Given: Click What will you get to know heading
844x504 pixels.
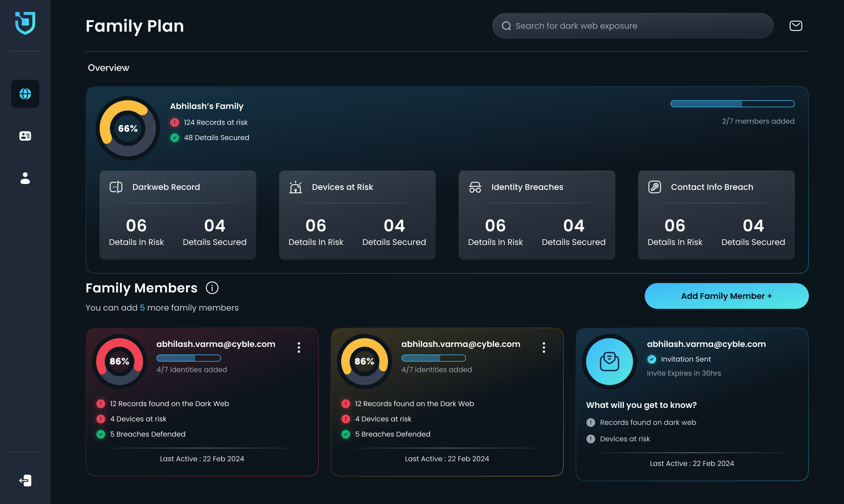Looking at the screenshot, I should coord(641,405).
